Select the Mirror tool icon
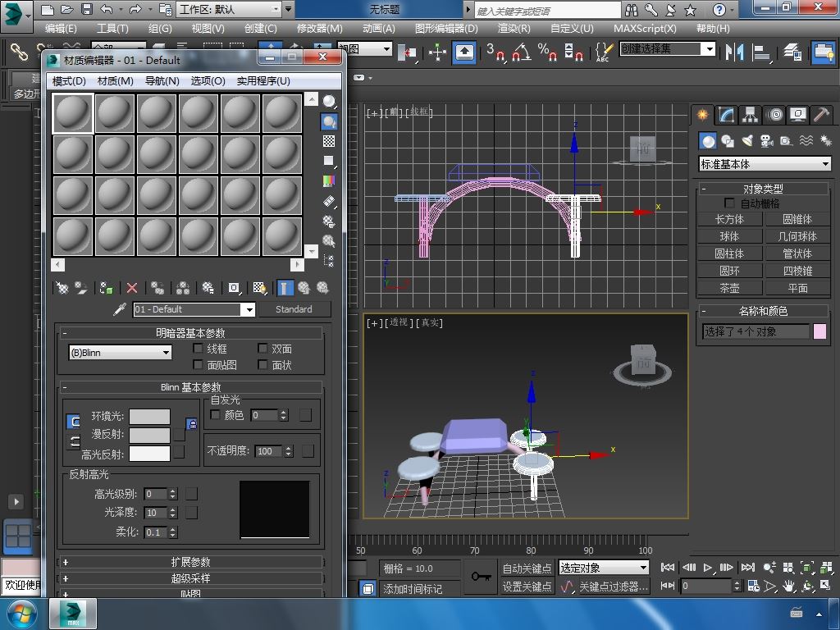Image resolution: width=840 pixels, height=630 pixels. coord(734,52)
